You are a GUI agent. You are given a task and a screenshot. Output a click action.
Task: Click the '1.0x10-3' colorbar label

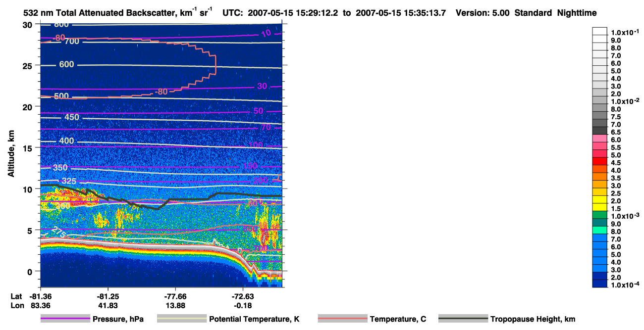tap(625, 216)
